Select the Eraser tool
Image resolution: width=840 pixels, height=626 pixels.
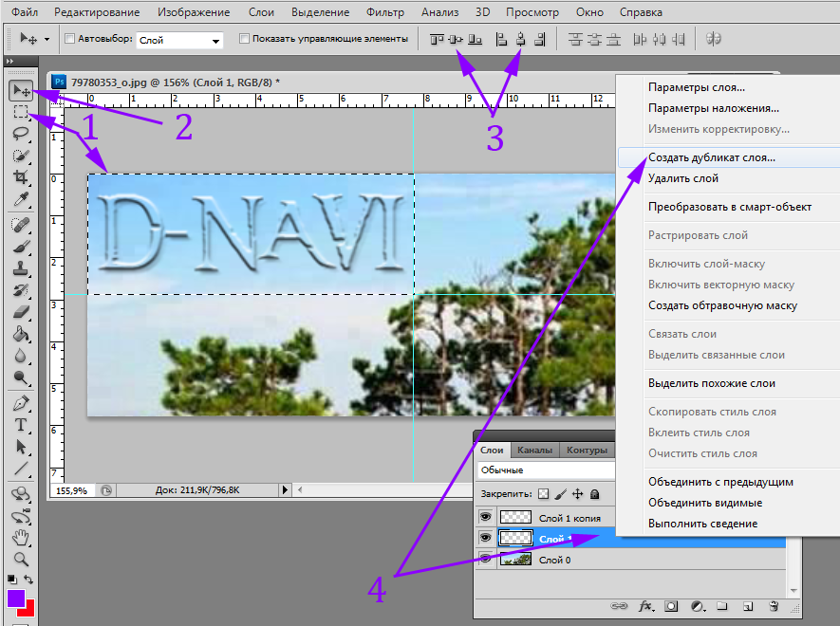(x=21, y=312)
